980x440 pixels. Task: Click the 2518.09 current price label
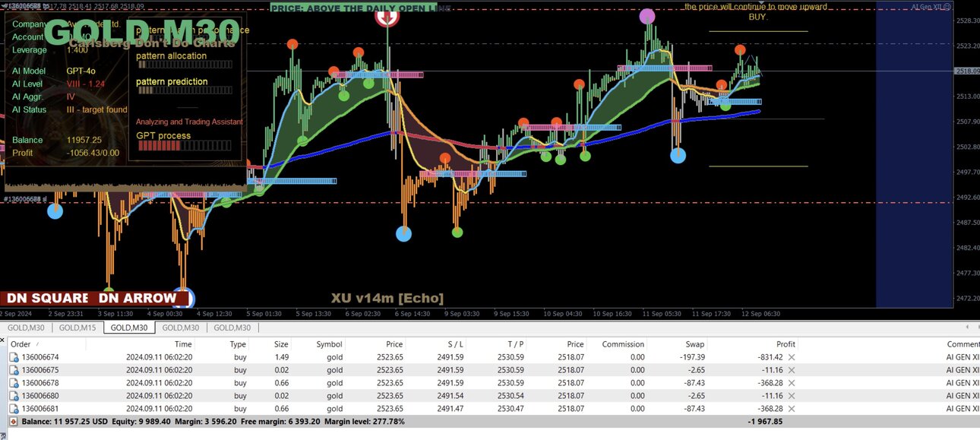[x=966, y=71]
